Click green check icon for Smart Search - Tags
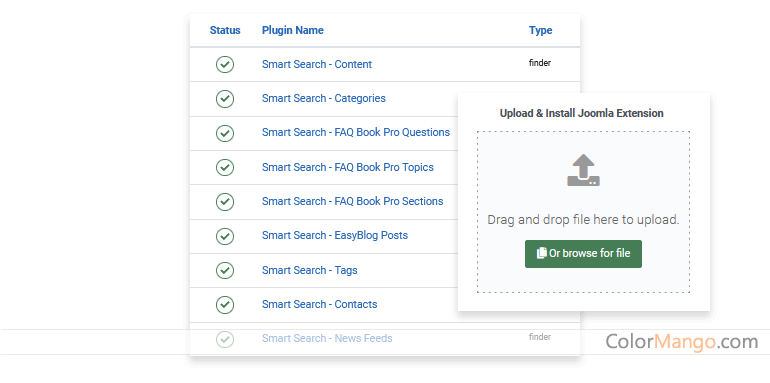The height and width of the screenshot is (383, 770). [x=225, y=271]
